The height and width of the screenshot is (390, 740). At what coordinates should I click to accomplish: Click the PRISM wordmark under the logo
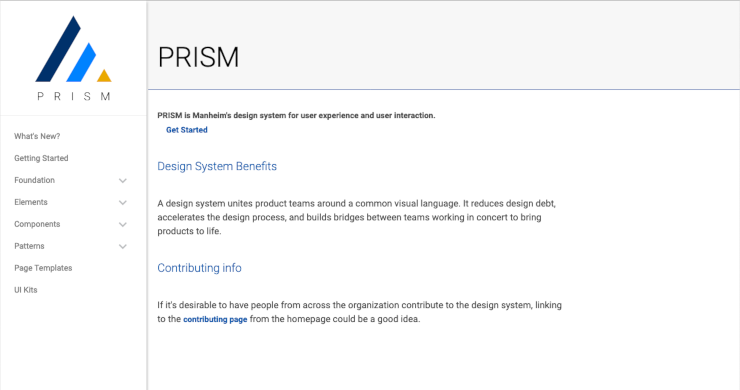click(74, 96)
